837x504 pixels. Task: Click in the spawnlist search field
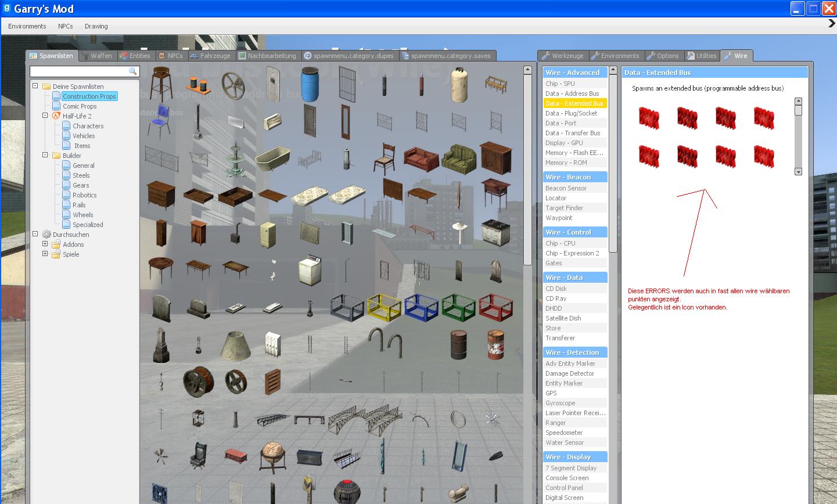pos(78,71)
